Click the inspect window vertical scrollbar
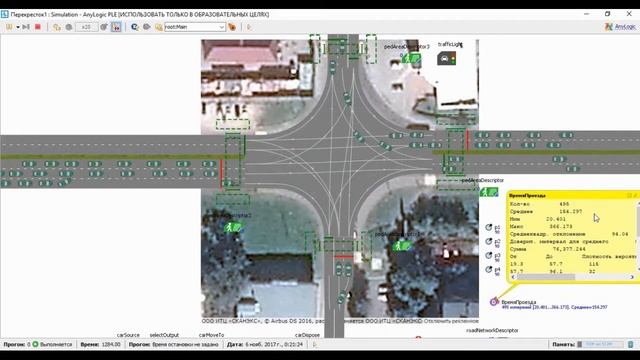The width and height of the screenshot is (640, 360). point(638,237)
